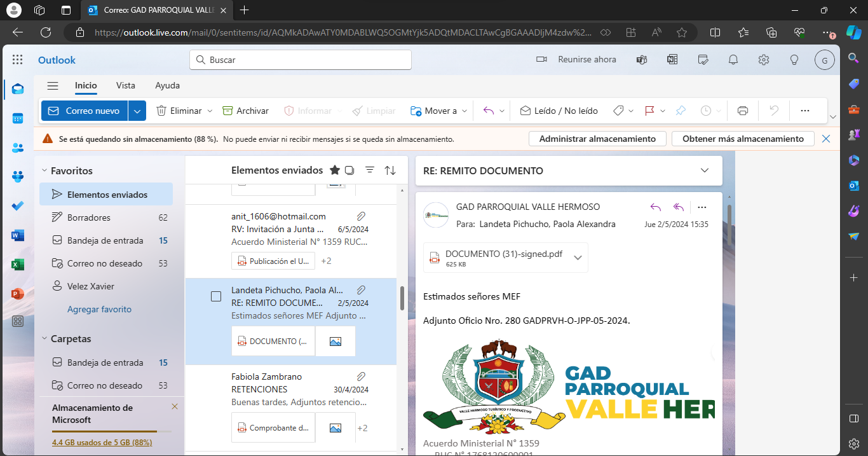Click the Print icon in toolbar
868x456 pixels.
pyautogui.click(x=742, y=111)
